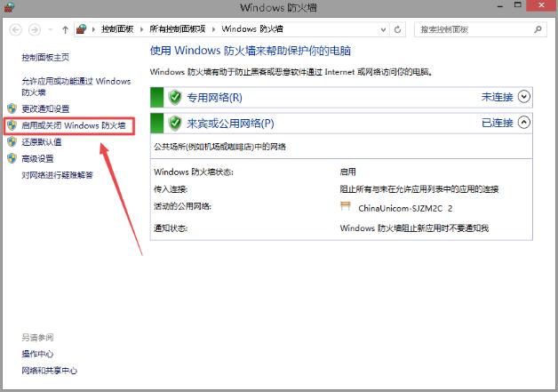Click the 启用 firewall state value

[347, 172]
